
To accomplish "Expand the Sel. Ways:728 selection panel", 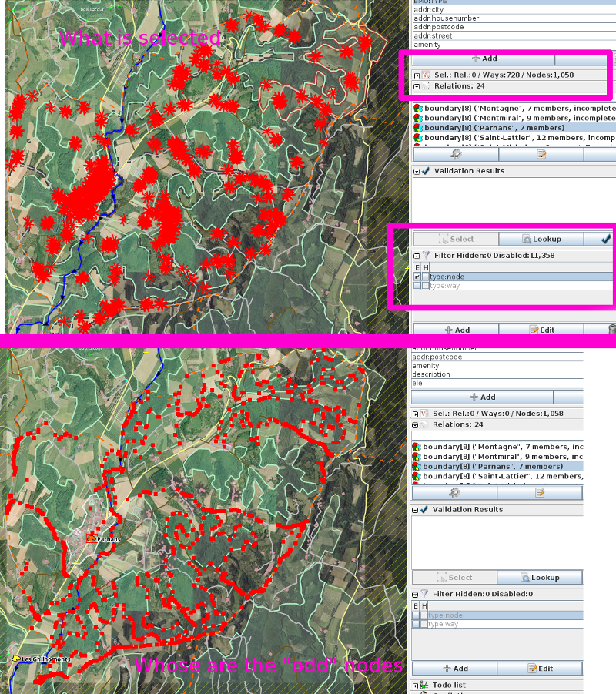I will point(417,75).
